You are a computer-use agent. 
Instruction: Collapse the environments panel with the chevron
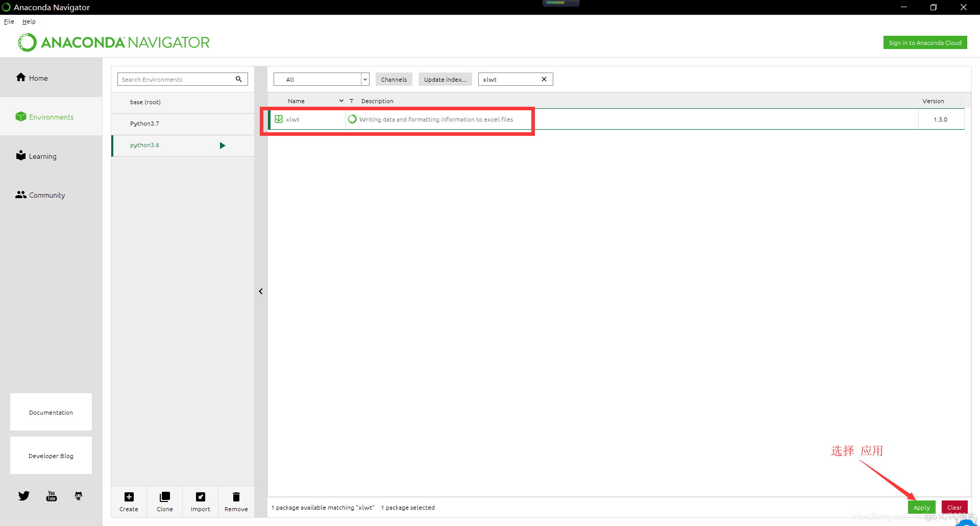(x=261, y=292)
